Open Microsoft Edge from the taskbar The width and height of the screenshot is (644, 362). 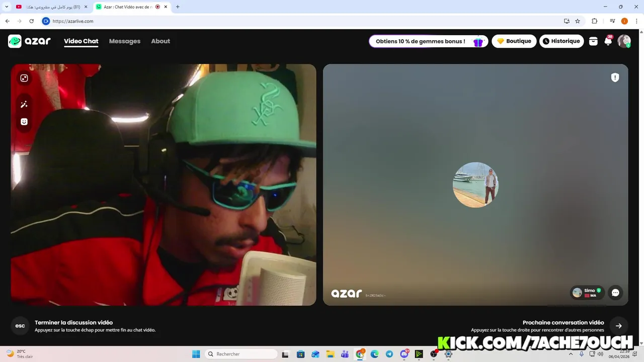(x=374, y=354)
